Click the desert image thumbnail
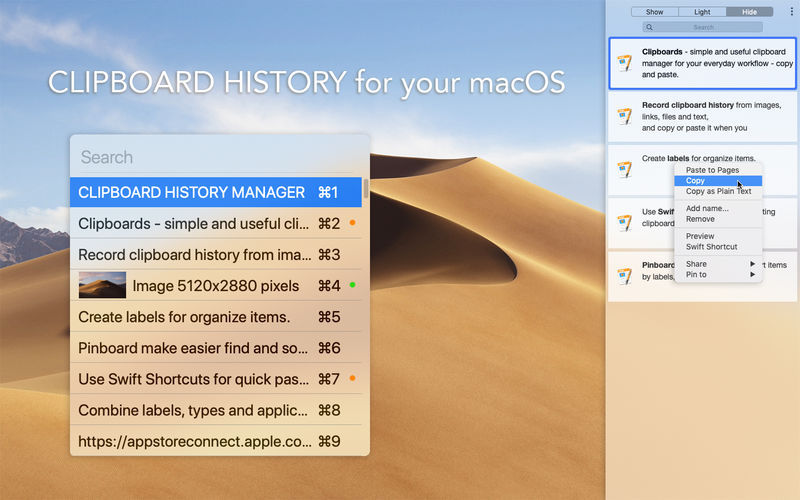Screen dimensions: 800x500 click(x=102, y=285)
